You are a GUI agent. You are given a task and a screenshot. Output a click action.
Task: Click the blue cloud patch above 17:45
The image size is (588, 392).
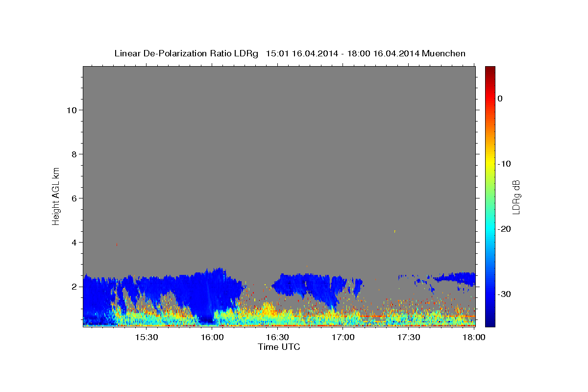pyautogui.click(x=455, y=278)
